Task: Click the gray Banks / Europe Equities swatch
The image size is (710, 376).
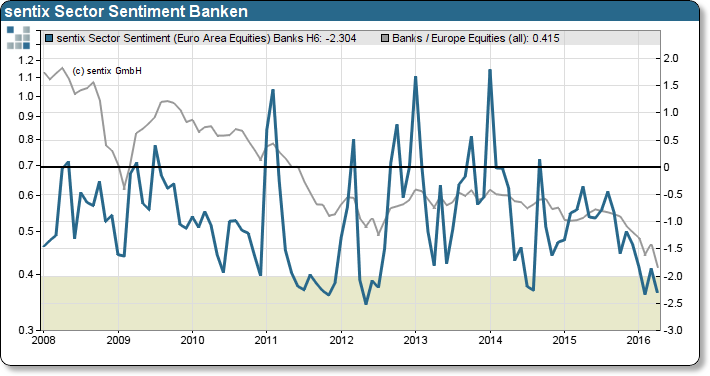Action: tap(384, 39)
